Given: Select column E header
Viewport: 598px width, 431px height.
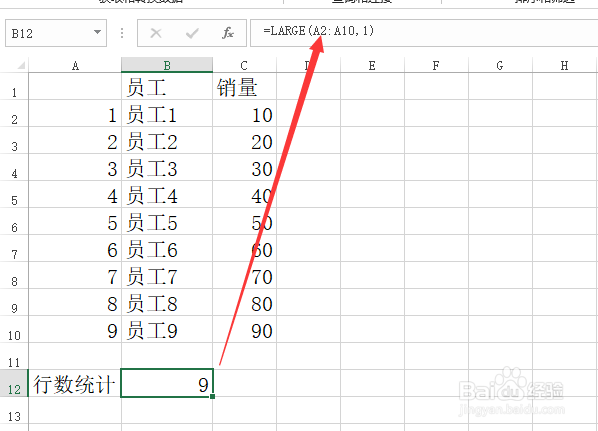Looking at the screenshot, I should [x=372, y=65].
